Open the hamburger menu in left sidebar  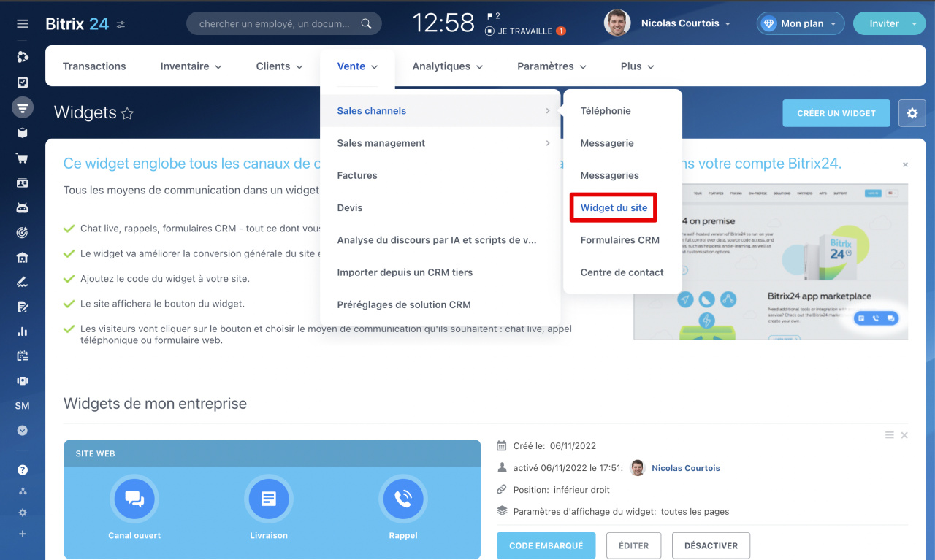23,24
